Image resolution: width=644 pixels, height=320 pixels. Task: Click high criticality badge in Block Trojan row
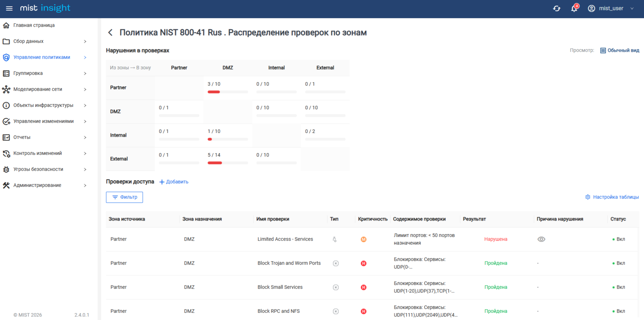click(363, 263)
